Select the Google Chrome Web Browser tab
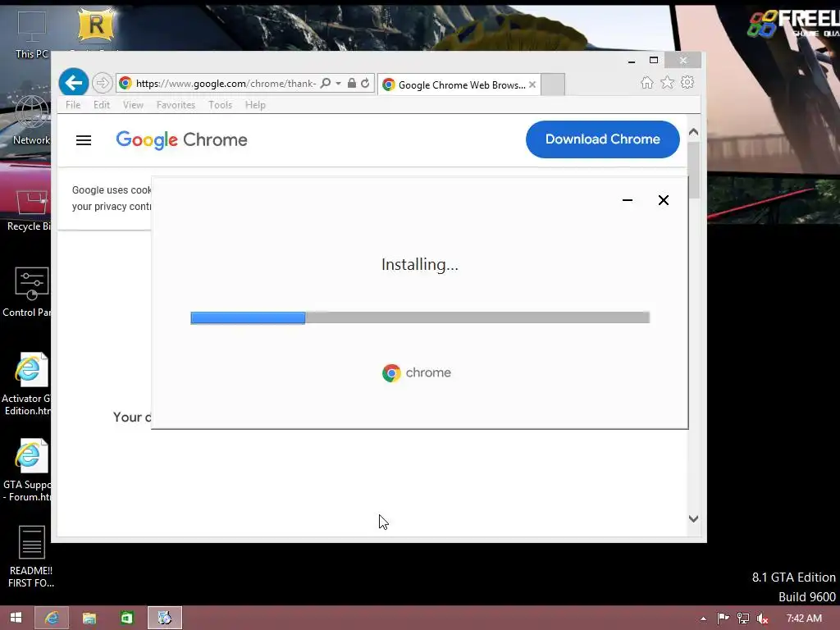The height and width of the screenshot is (630, 840). click(458, 84)
